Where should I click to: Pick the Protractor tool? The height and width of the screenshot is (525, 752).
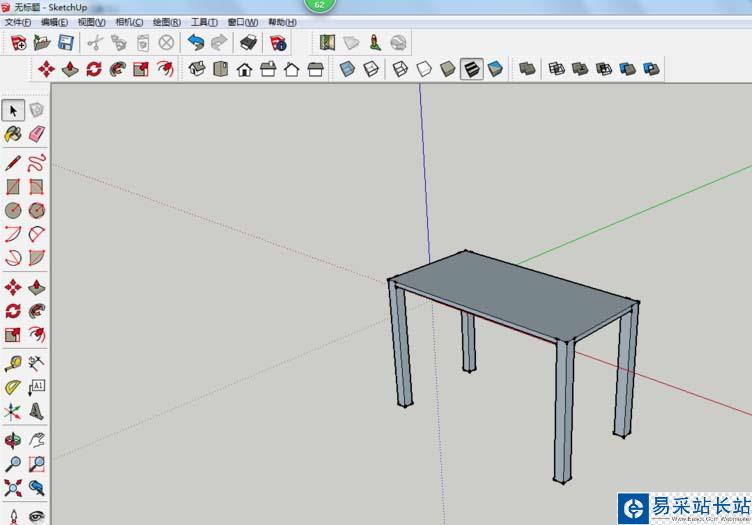tap(13, 387)
